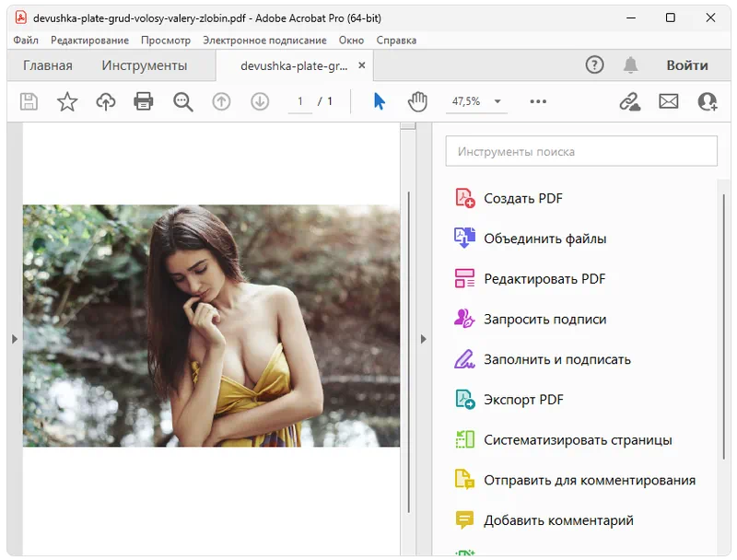
Task: Click the Organize pages tool icon
Action: [465, 439]
